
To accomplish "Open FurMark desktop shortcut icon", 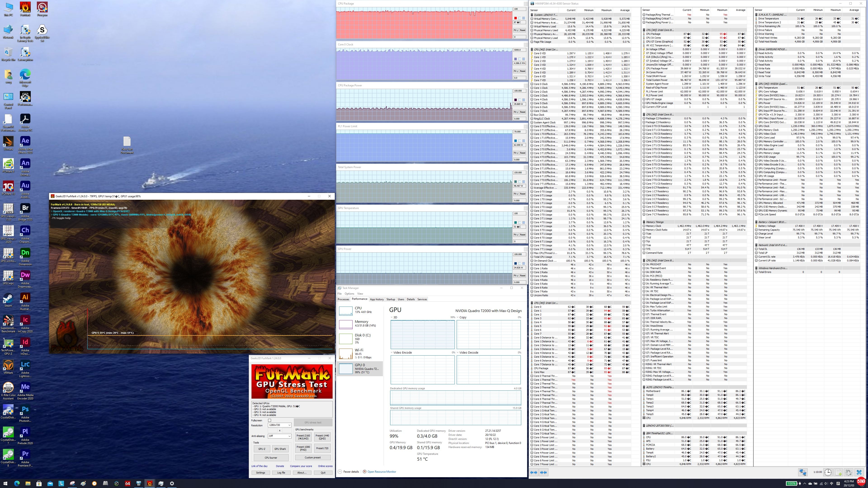I will pyautogui.click(x=25, y=9).
